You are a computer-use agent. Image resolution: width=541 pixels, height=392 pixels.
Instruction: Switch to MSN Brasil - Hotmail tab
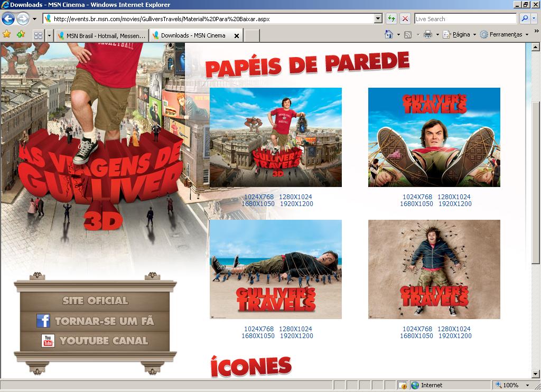101,35
